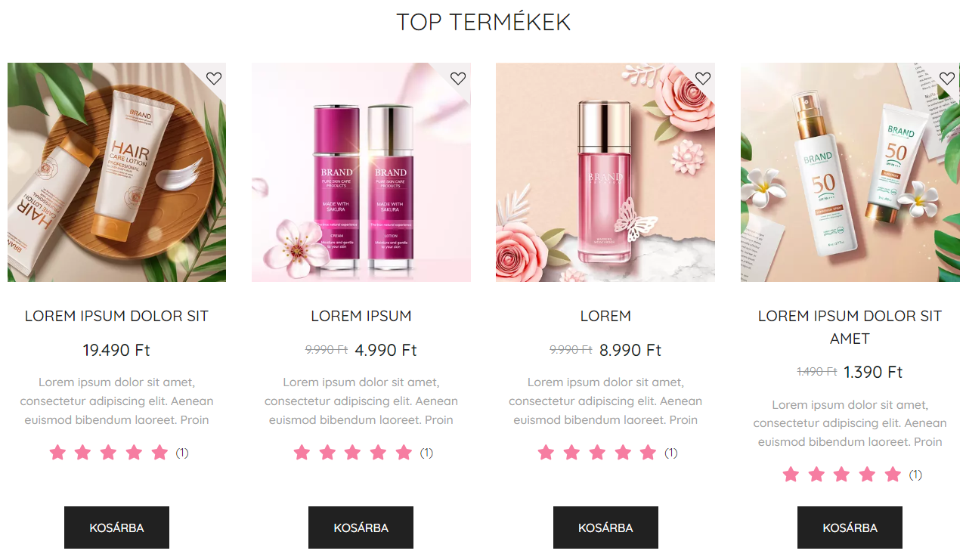The width and height of the screenshot is (966, 560).
Task: Open the Lorem Ipsum Dolor Sit Amet title
Action: pyautogui.click(x=850, y=327)
